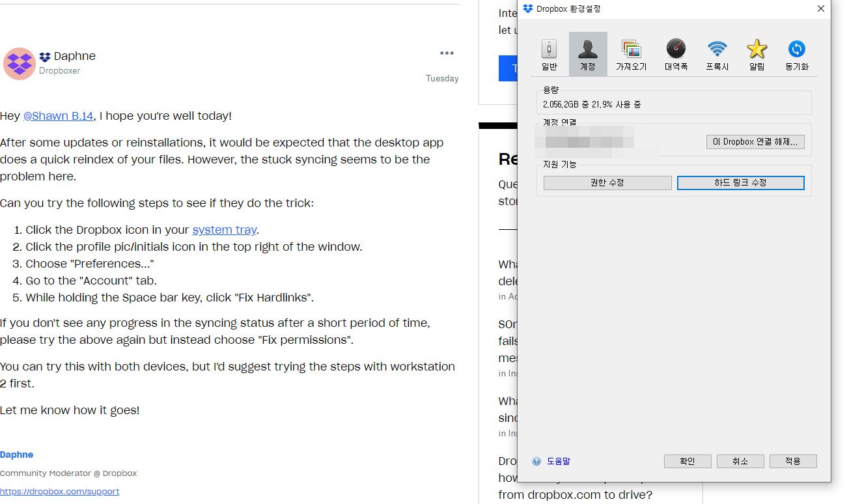Viewport: 862px width, 504px height.
Task: Click the 'Tuesday' post timestamp
Action: tap(442, 78)
